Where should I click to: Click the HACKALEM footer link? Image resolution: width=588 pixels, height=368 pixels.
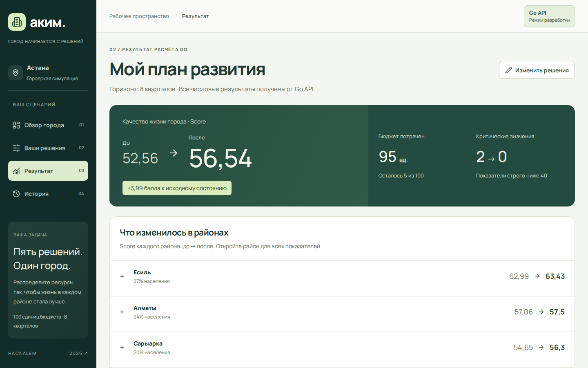pos(22,353)
